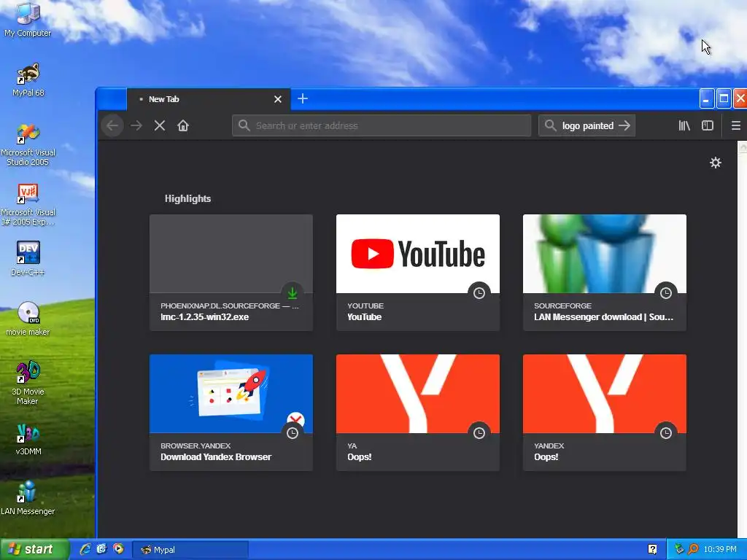Select the New Tab browser tab
The width and height of the screenshot is (747, 560).
(209, 99)
